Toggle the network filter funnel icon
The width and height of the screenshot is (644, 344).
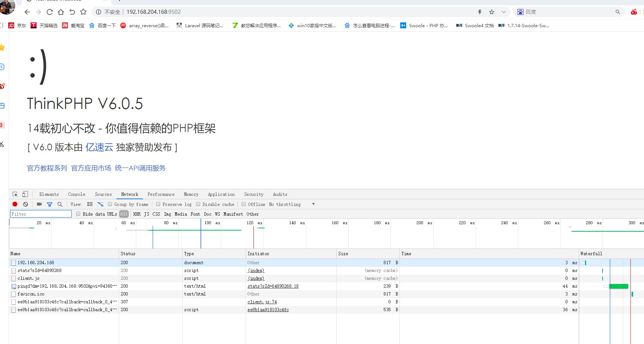pos(50,204)
